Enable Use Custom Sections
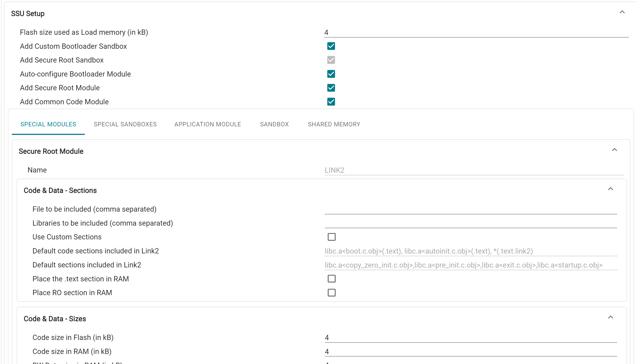The height and width of the screenshot is (364, 636). point(331,237)
